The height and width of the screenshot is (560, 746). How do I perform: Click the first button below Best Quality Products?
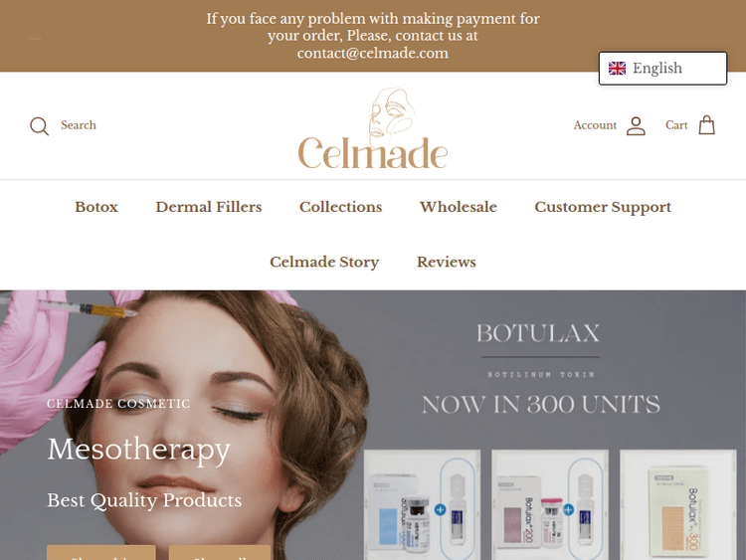tap(100, 553)
